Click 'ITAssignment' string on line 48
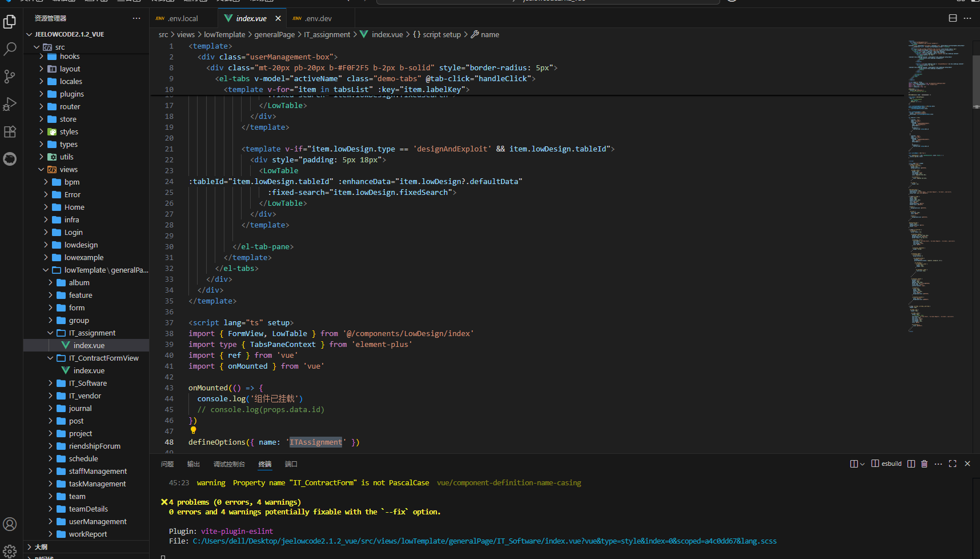 click(x=316, y=442)
